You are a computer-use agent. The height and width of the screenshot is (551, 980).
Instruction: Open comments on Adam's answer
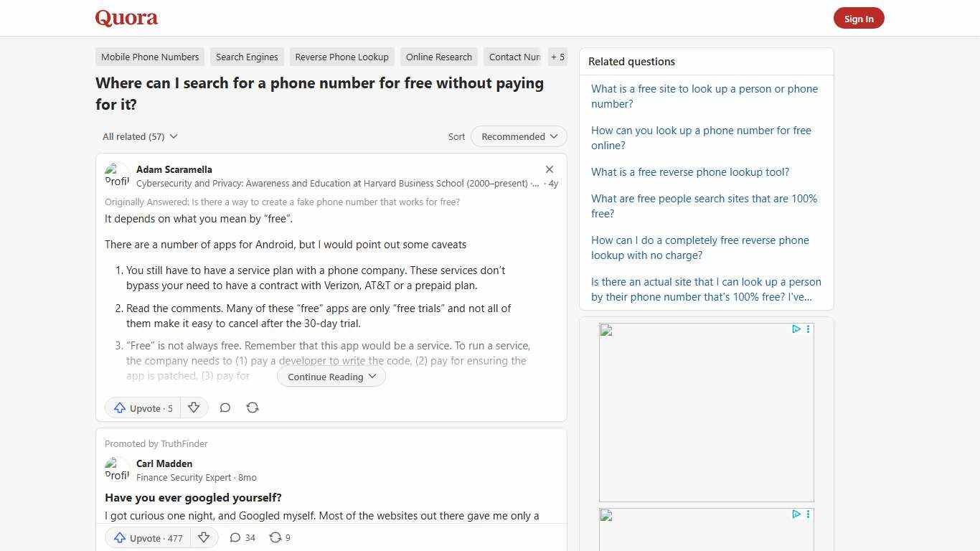(x=225, y=408)
